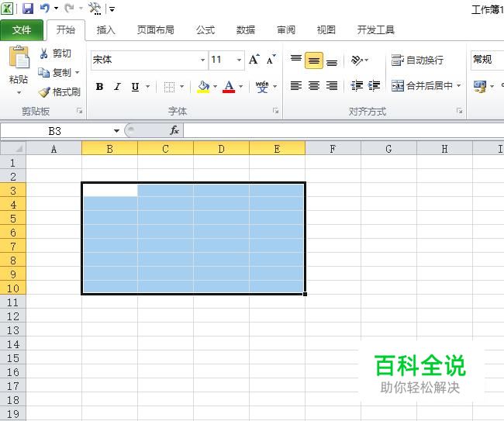Click the increase indent icon

click(x=375, y=86)
